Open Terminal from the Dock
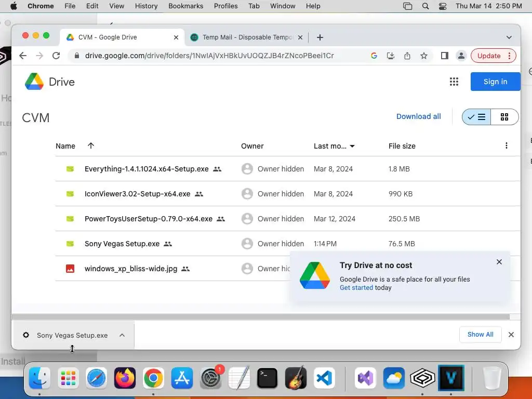The height and width of the screenshot is (399, 532). [x=267, y=378]
